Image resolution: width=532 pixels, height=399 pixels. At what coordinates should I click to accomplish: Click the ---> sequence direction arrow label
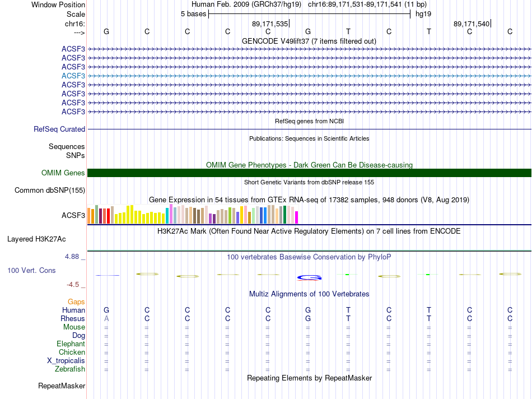click(79, 33)
